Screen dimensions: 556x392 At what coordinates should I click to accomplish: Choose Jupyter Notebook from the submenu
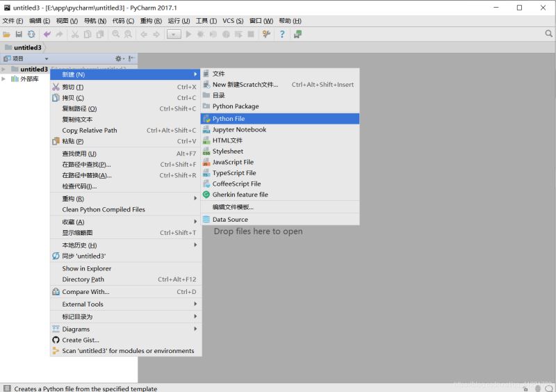[280, 130]
